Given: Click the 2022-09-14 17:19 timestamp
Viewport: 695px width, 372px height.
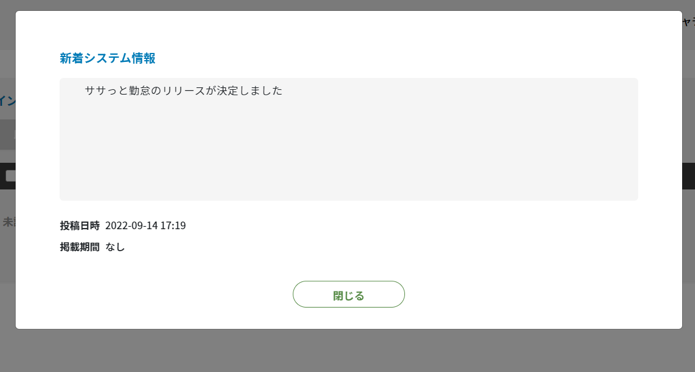Looking at the screenshot, I should [145, 225].
